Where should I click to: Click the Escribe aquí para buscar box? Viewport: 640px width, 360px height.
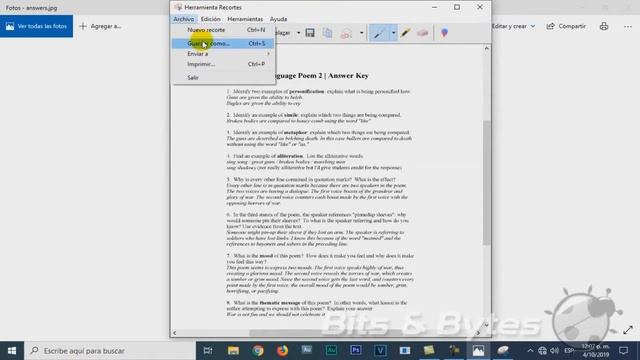[110, 351]
